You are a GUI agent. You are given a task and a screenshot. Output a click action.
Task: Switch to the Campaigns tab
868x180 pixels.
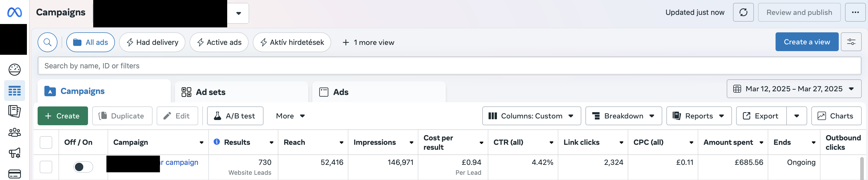coord(104,91)
